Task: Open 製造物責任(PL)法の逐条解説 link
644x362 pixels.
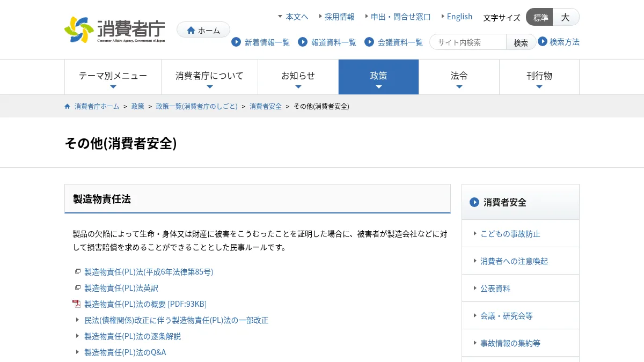Action: click(x=133, y=336)
